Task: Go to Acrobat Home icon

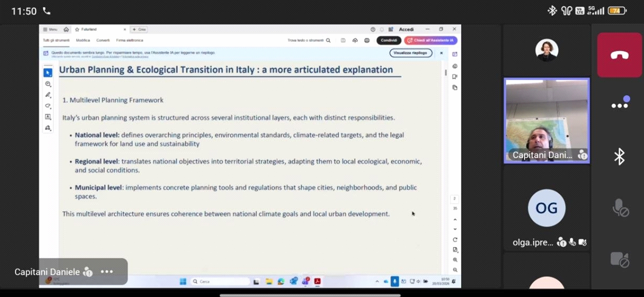Action: tap(66, 29)
